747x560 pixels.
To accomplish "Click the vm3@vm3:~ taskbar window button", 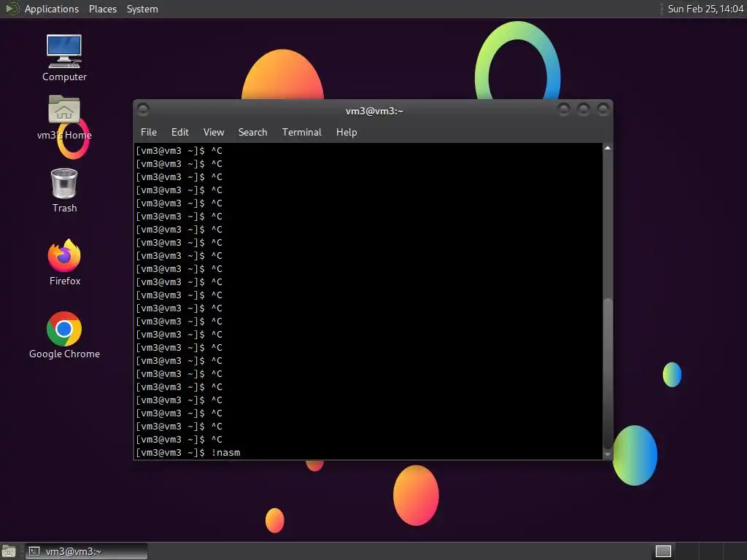I will tap(86, 551).
